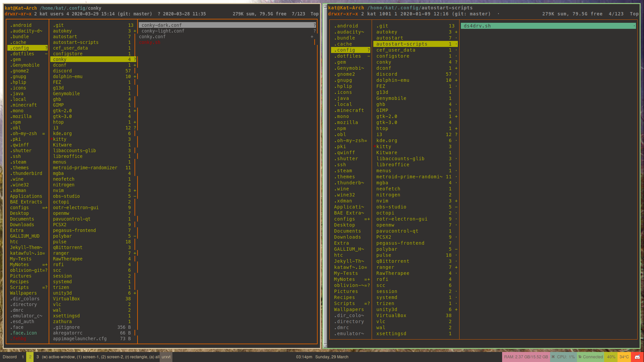Click the 40% volume module
Viewport: 644px width, 362px height.
611,357
